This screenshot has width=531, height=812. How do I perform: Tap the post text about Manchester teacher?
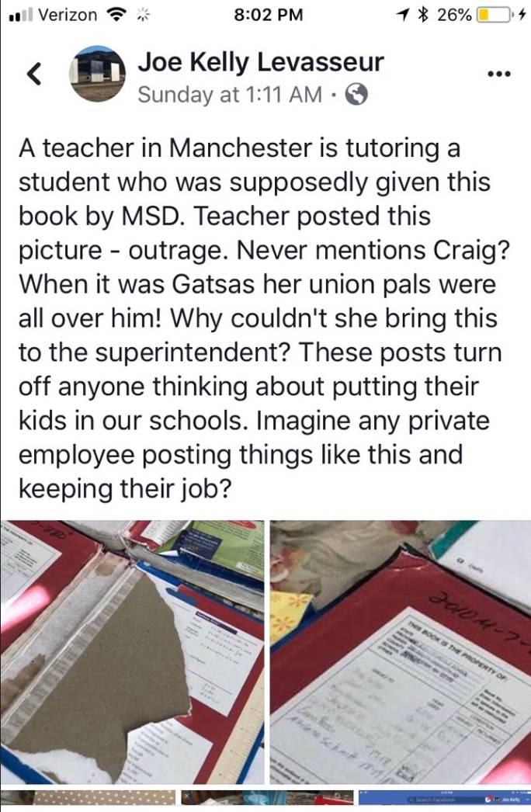click(264, 318)
